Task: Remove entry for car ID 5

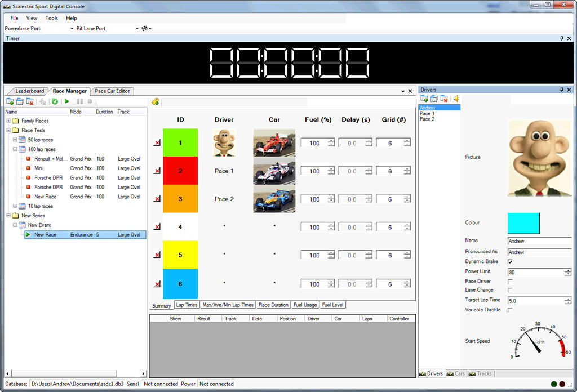Action: tap(157, 255)
